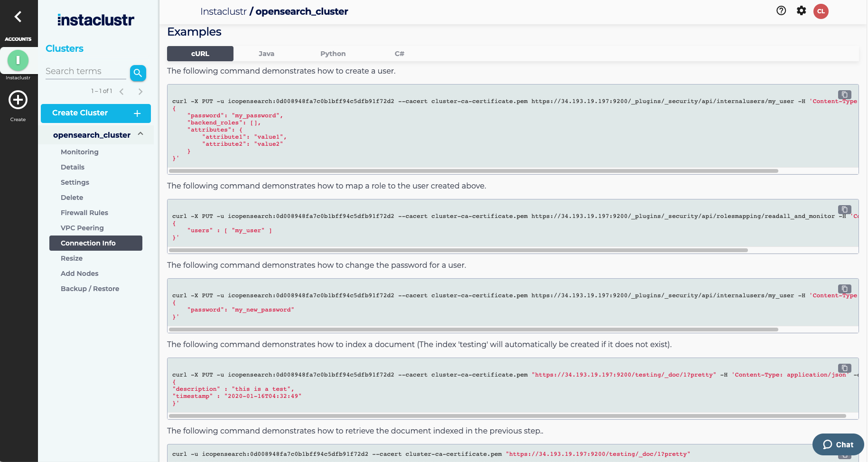Viewport: 868px width, 462px height.
Task: Click the cluster search magnifier button
Action: [138, 73]
